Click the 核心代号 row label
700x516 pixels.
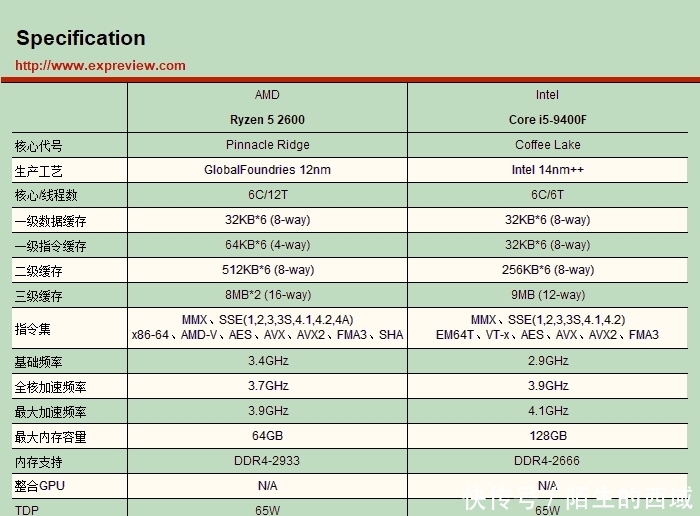[38, 146]
